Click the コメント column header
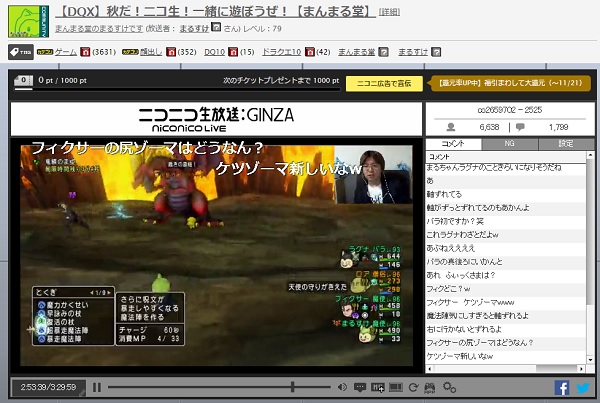Screen dimensions: 600x403 (506, 157)
